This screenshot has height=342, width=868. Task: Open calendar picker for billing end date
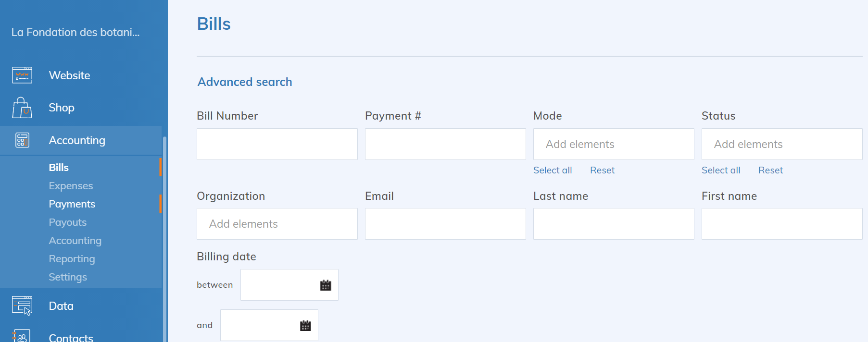click(305, 326)
